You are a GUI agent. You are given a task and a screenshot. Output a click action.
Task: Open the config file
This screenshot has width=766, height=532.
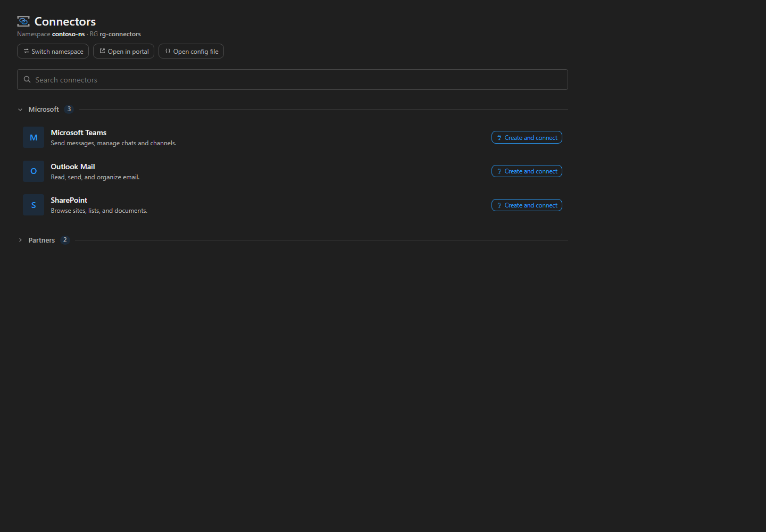pos(191,51)
